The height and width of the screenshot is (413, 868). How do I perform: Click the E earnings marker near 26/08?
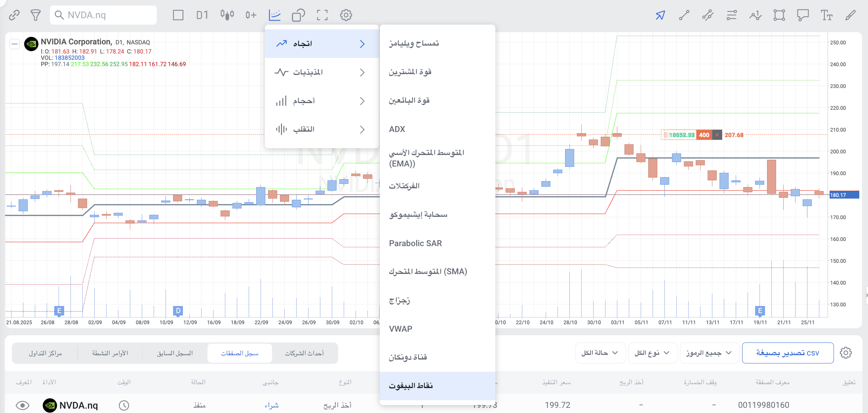(x=59, y=311)
